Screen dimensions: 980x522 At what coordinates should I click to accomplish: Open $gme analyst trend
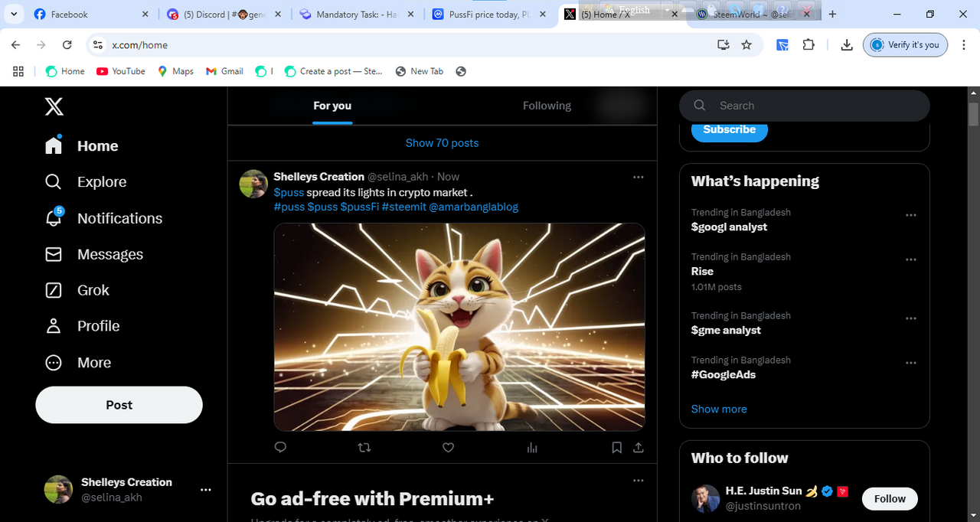pos(726,330)
